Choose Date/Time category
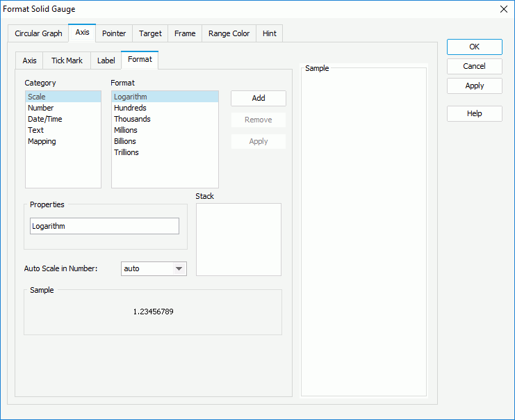 (44, 119)
